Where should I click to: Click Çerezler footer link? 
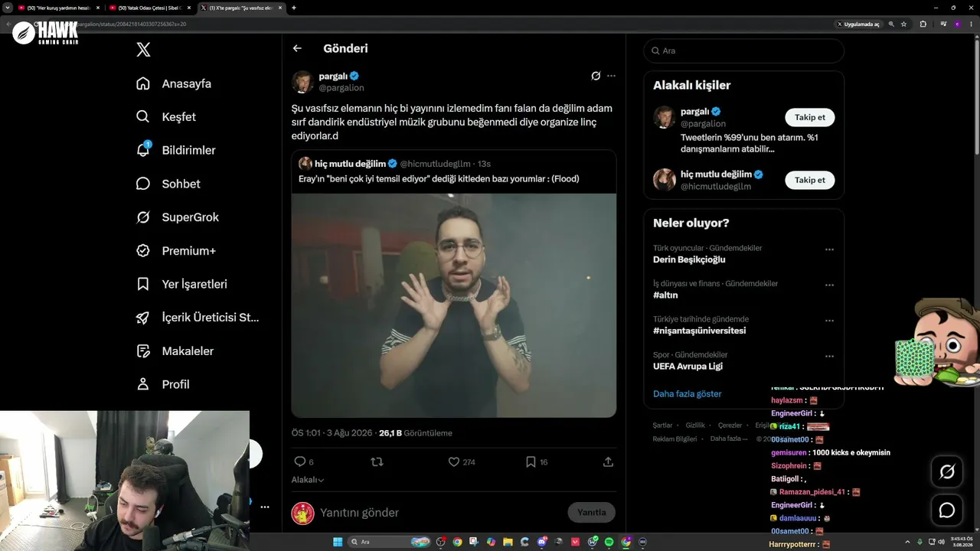[730, 425]
